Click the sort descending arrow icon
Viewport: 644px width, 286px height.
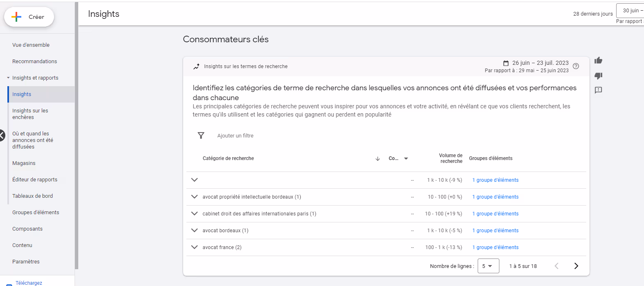coord(378,159)
